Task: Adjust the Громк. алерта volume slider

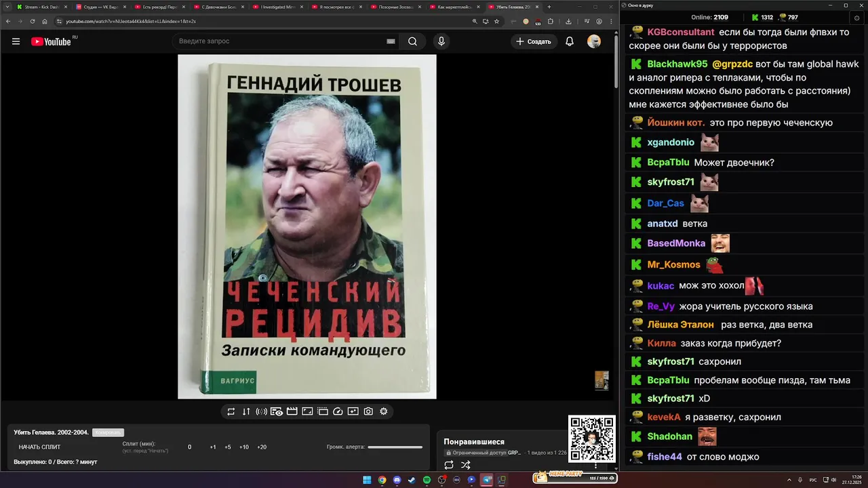Action: click(395, 447)
